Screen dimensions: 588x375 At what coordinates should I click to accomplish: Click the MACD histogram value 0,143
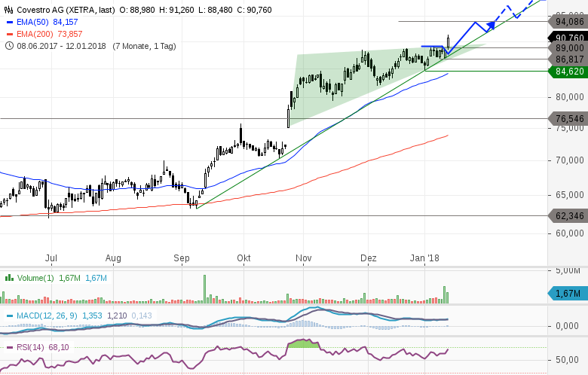(142, 316)
